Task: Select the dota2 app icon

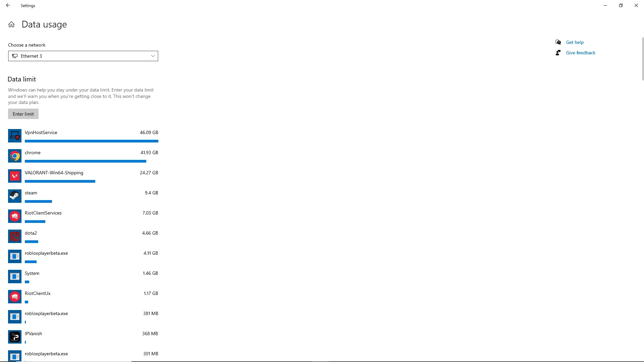Action: click(x=15, y=236)
